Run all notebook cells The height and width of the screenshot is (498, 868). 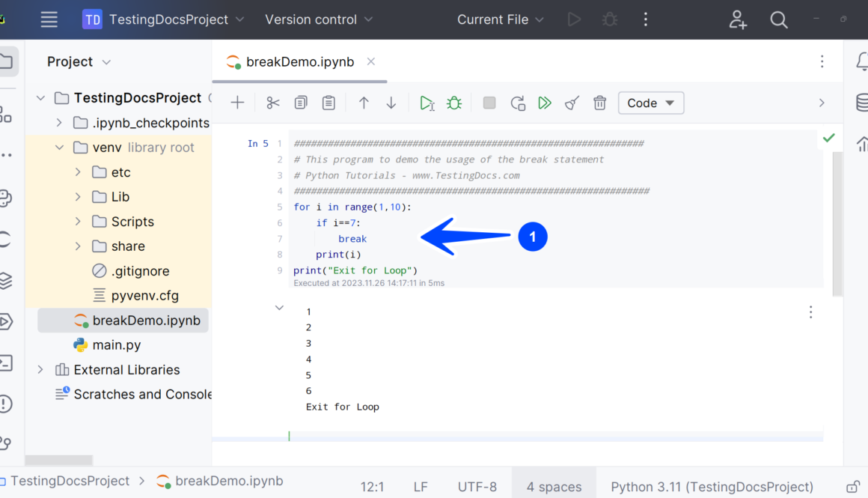tap(545, 103)
